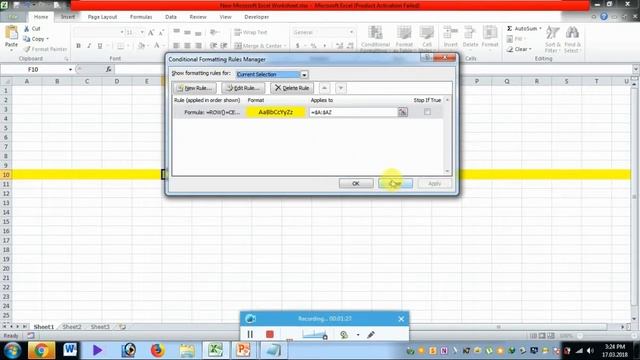Click the Copy command

coord(36,39)
